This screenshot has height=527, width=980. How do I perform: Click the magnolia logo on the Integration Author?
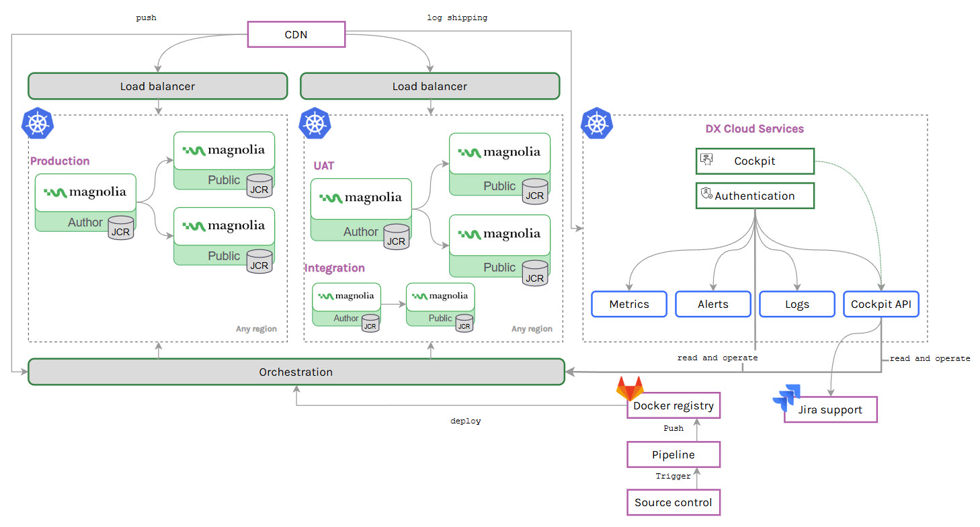347,296
